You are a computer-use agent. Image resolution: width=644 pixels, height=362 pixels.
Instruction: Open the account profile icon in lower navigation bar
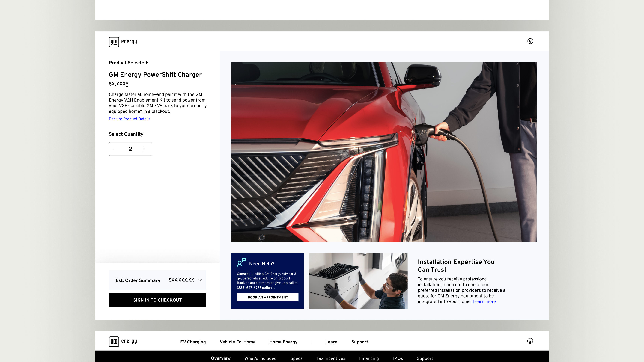coord(530,341)
